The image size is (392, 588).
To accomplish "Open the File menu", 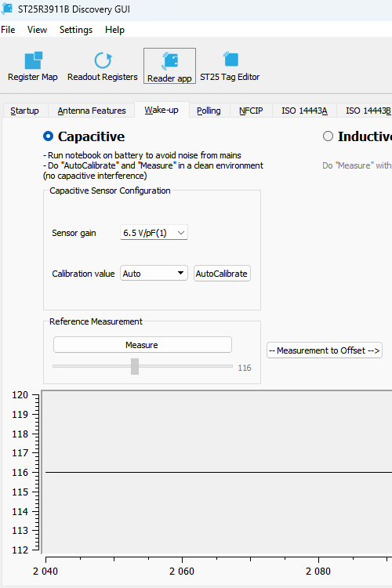I will click(x=9, y=30).
